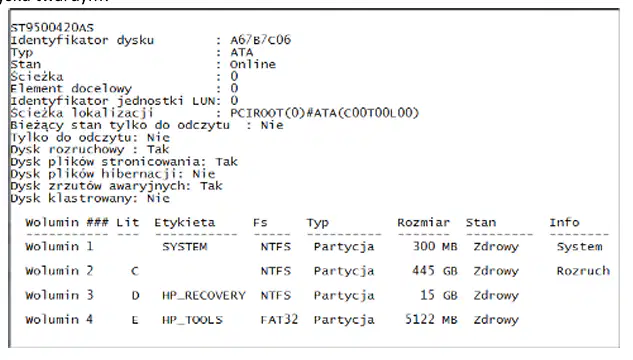
Task: Click the ST9500420AS disk model text
Action: (52, 28)
